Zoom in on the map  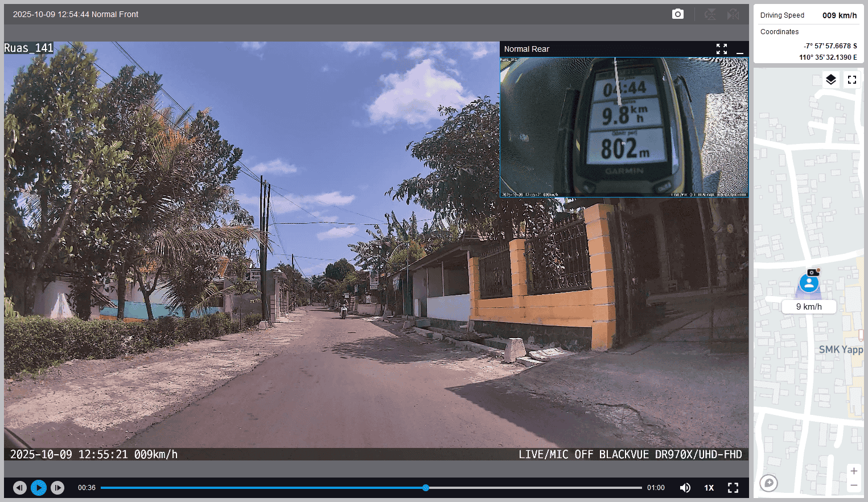[x=853, y=471]
